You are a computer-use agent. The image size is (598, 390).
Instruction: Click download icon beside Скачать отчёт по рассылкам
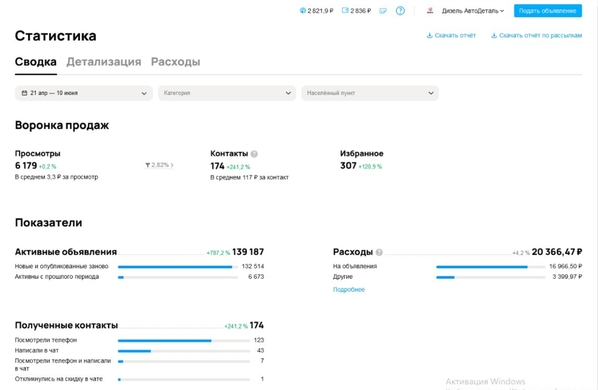tap(494, 35)
